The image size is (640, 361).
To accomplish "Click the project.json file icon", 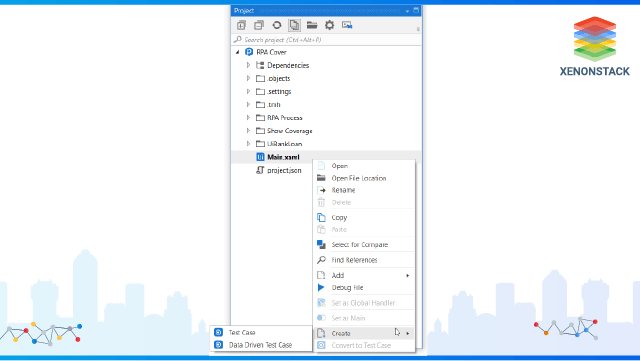I will click(x=260, y=170).
